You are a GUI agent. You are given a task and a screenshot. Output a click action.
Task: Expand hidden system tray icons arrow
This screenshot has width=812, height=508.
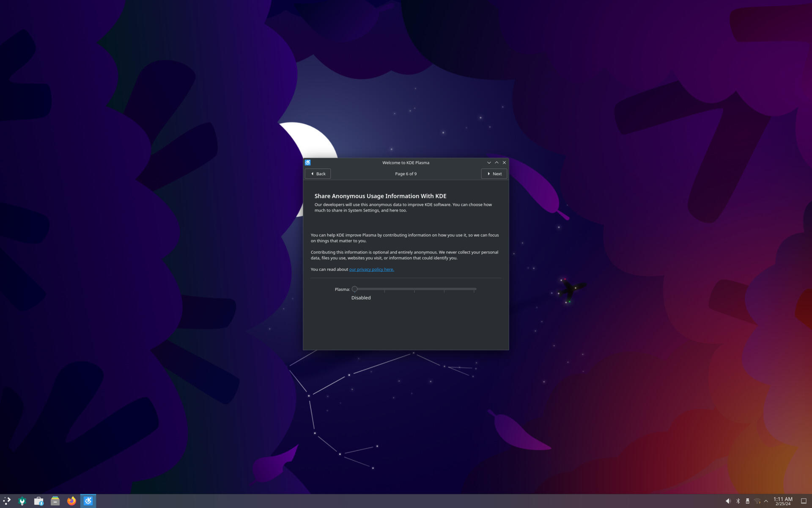(766, 501)
